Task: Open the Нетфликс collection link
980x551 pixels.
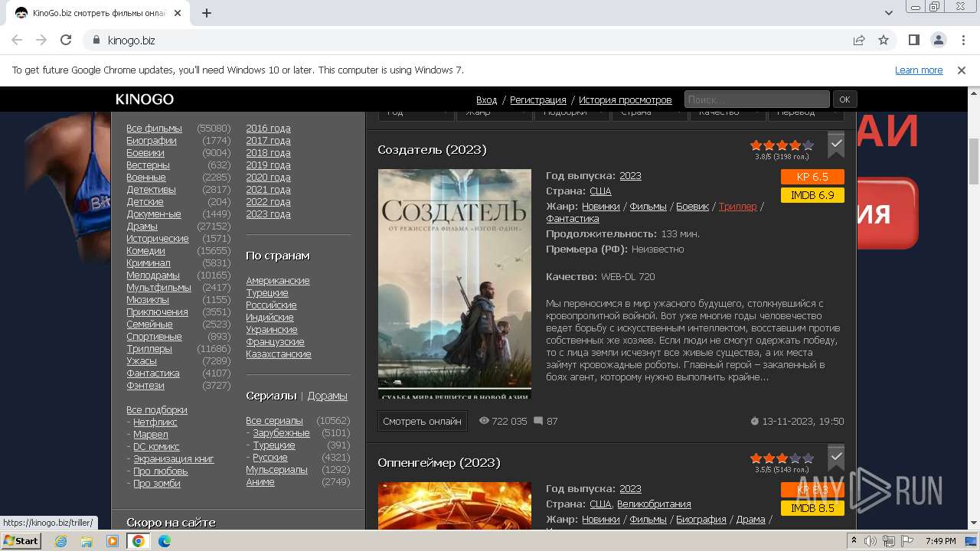Action: pos(155,422)
